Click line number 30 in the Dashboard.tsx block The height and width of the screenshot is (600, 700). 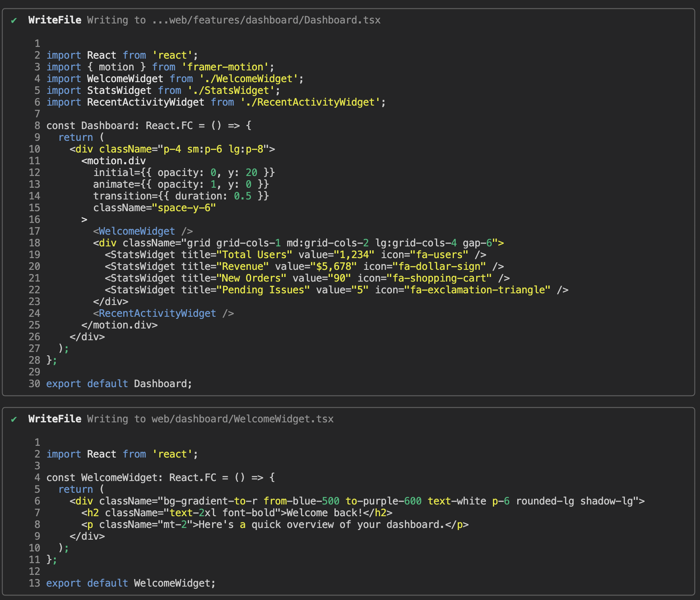click(x=34, y=384)
